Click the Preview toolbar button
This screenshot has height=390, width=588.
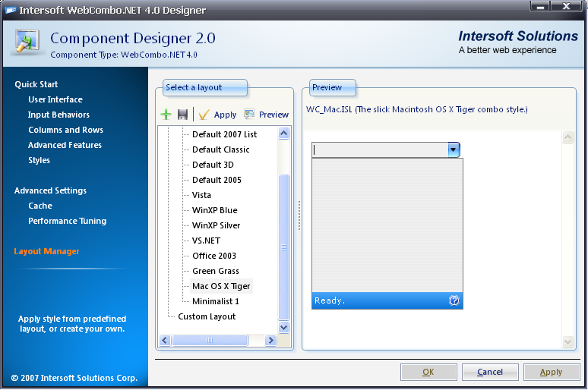tap(266, 115)
